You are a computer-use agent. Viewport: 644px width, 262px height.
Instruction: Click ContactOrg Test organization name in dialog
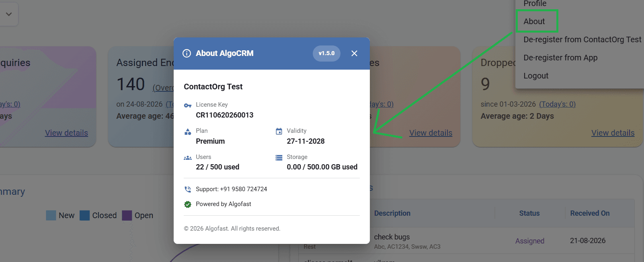(x=213, y=87)
